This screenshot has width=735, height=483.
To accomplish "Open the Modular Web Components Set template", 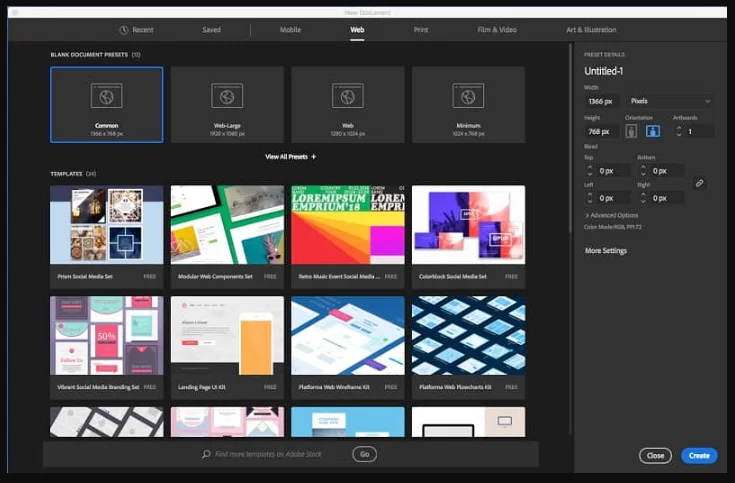I will point(227,236).
